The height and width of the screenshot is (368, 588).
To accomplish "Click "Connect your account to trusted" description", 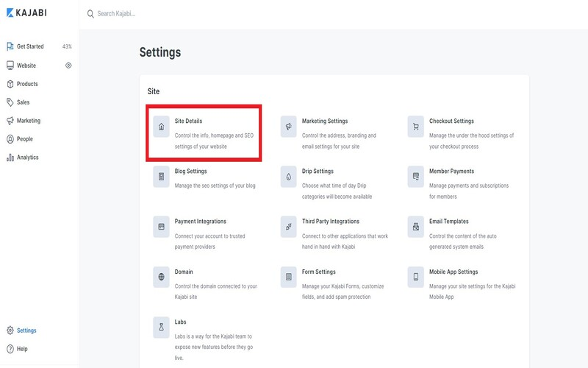I will 209,236.
